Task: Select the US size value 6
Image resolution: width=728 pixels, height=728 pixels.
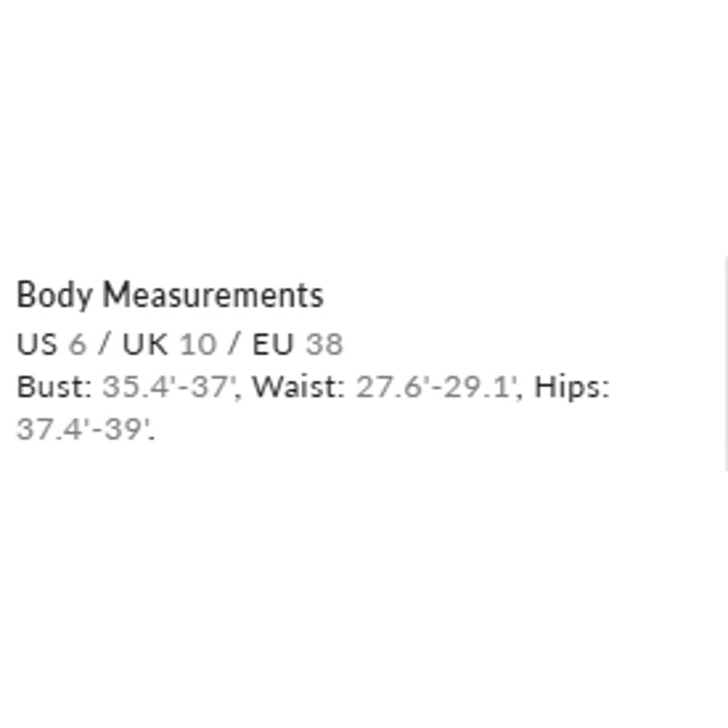Action: [x=76, y=344]
